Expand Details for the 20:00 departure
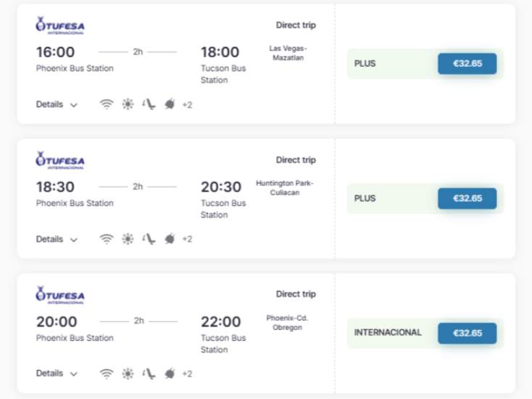Viewport: 532px width, 399px height. click(x=57, y=373)
